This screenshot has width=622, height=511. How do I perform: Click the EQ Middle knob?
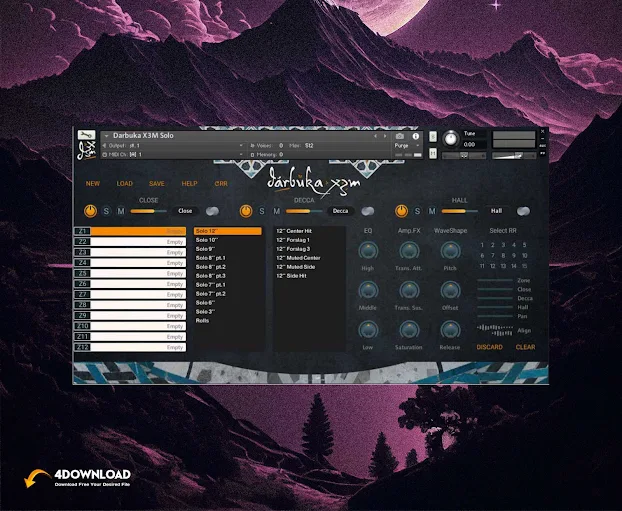coord(368,290)
